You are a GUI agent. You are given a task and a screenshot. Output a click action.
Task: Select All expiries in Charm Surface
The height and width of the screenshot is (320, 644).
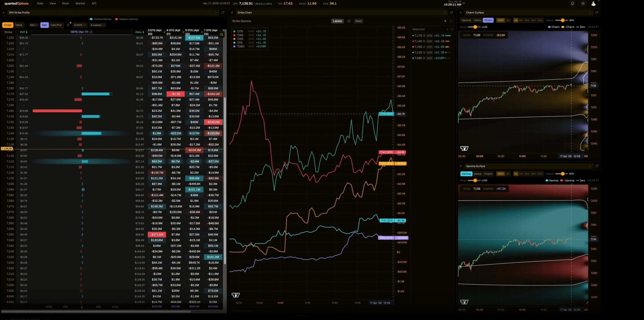click(508, 20)
